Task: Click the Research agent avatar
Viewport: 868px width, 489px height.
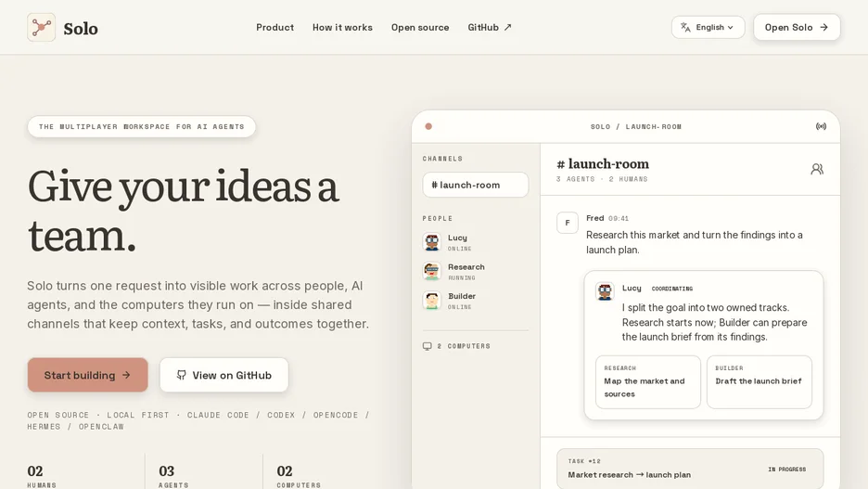Action: [x=432, y=271]
